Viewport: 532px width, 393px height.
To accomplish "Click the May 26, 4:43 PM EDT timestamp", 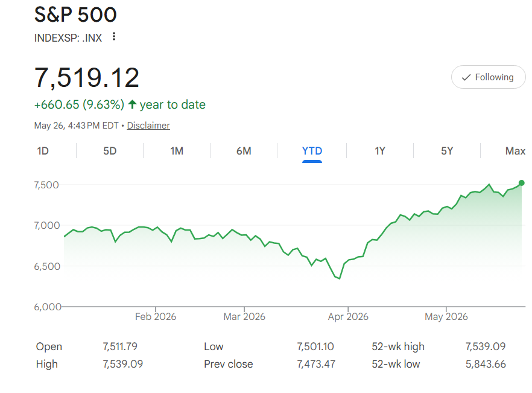I will (77, 126).
